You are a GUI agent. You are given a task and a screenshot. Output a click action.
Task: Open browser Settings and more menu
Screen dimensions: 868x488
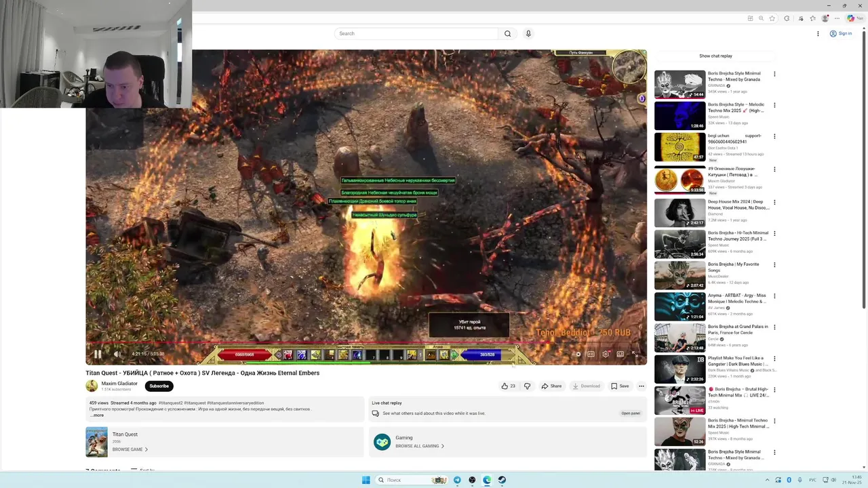[x=838, y=18]
